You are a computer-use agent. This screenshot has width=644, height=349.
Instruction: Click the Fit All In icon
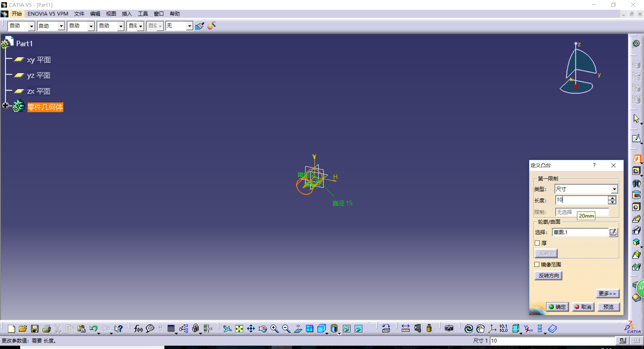239,329
